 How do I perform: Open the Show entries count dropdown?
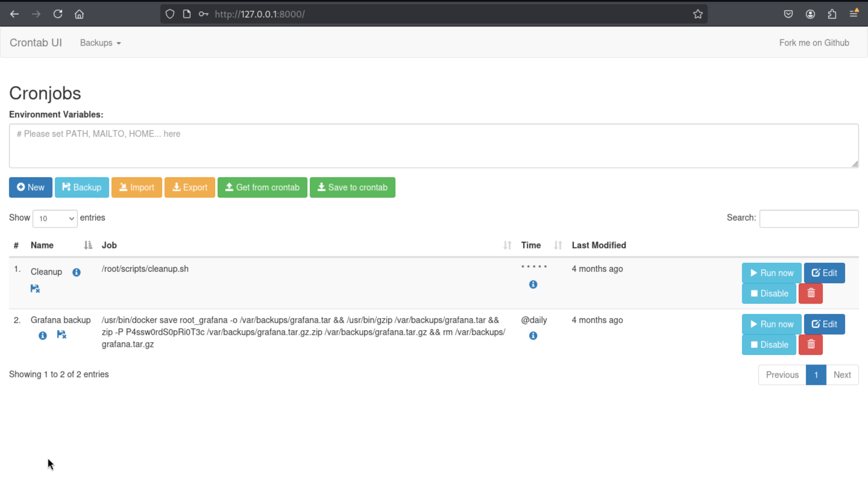[55, 218]
